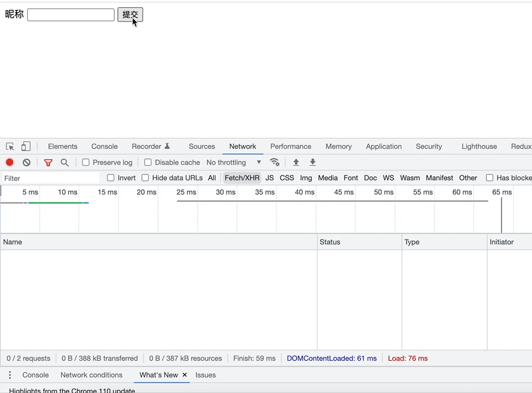Open the Redux tab
The height and width of the screenshot is (393, 532).
pos(521,146)
